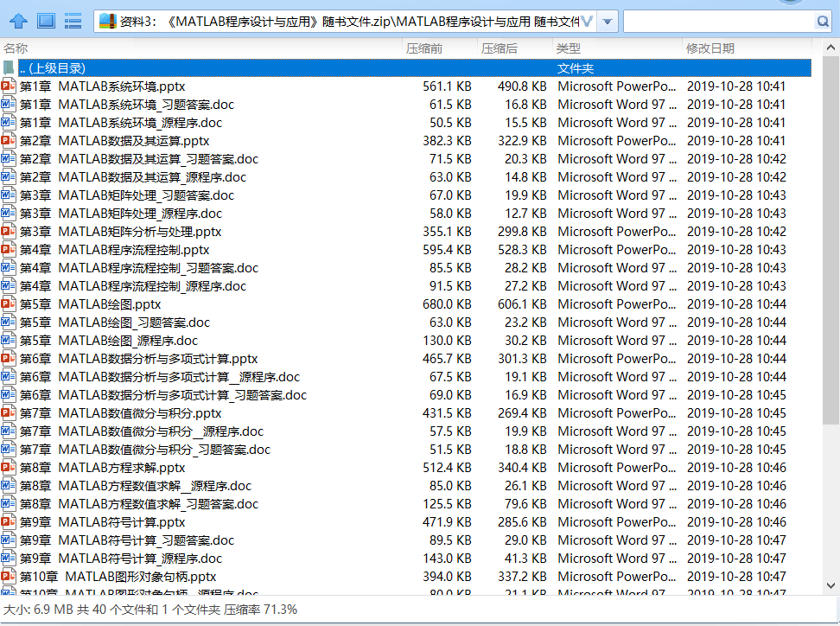Screen dimensions: 840x626
Task: Click inside the search input field
Action: click(x=717, y=21)
